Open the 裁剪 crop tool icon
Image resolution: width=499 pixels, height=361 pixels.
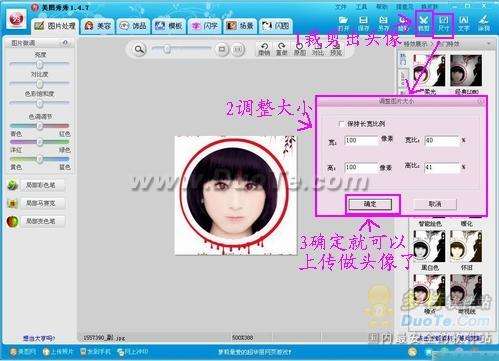[424, 23]
